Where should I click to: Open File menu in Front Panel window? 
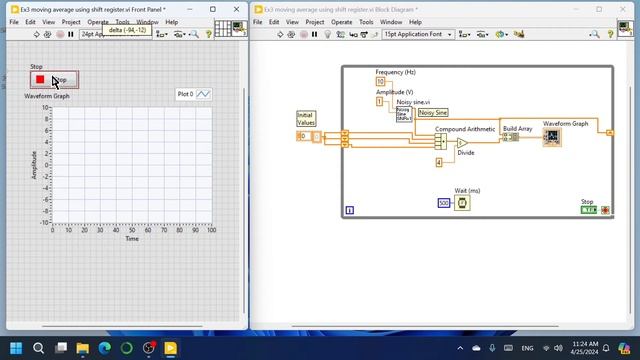pos(14,22)
